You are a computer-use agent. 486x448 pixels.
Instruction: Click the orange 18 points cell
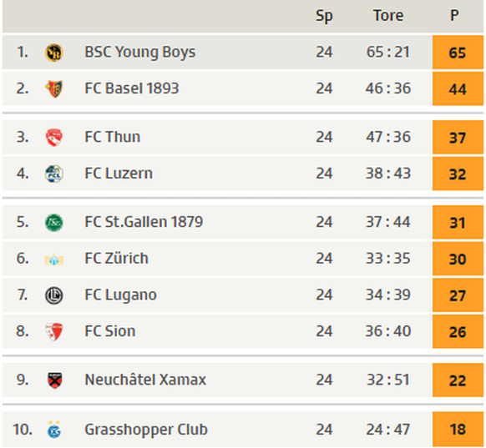point(458,429)
